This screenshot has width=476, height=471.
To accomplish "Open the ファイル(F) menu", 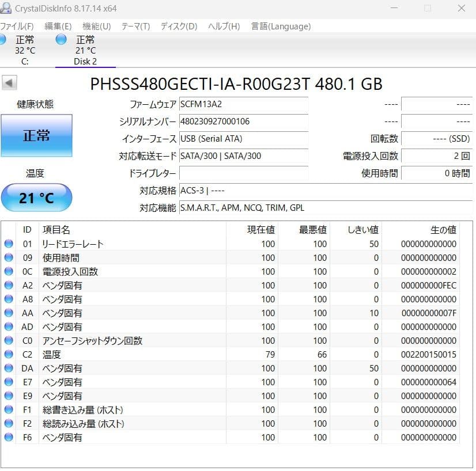I will tap(17, 26).
